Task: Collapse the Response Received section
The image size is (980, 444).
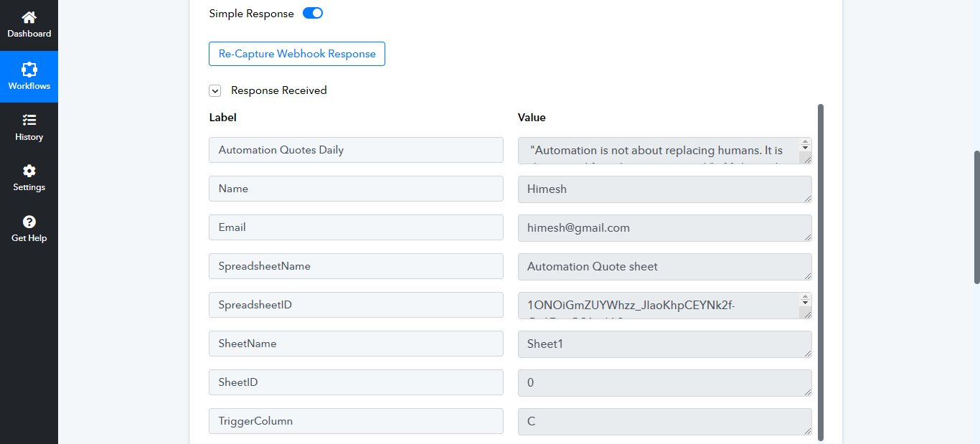Action: (x=215, y=90)
